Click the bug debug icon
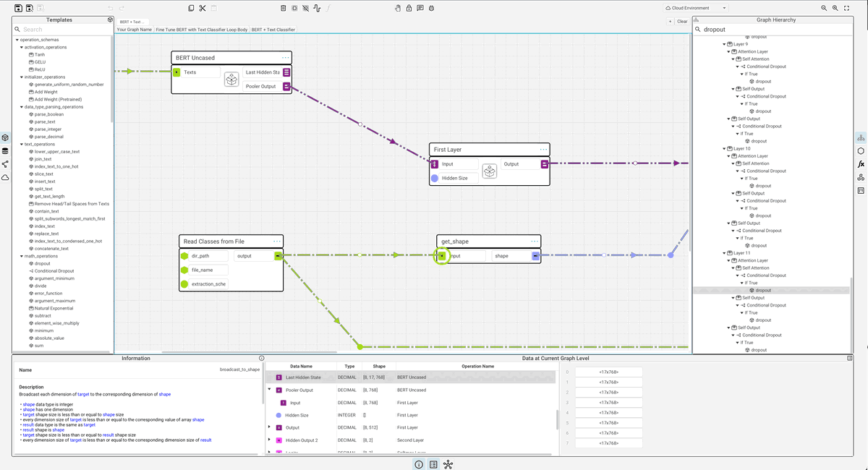Viewport: 868px width, 470px height. click(x=431, y=8)
